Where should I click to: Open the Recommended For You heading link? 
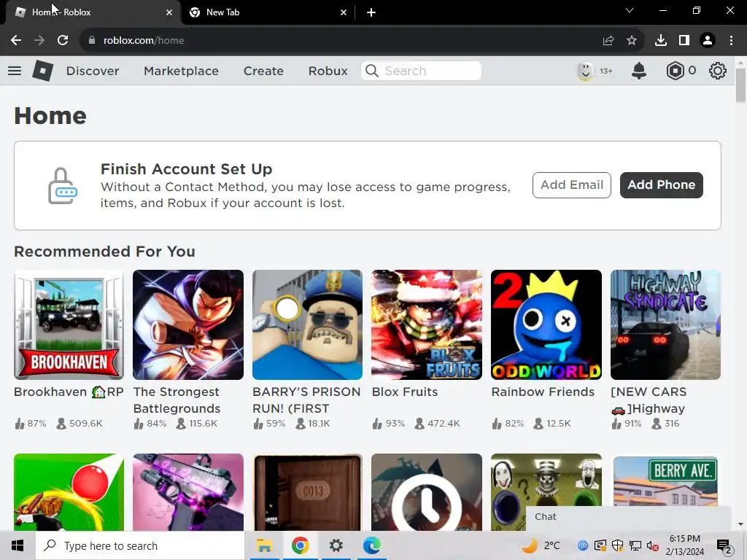click(x=104, y=252)
